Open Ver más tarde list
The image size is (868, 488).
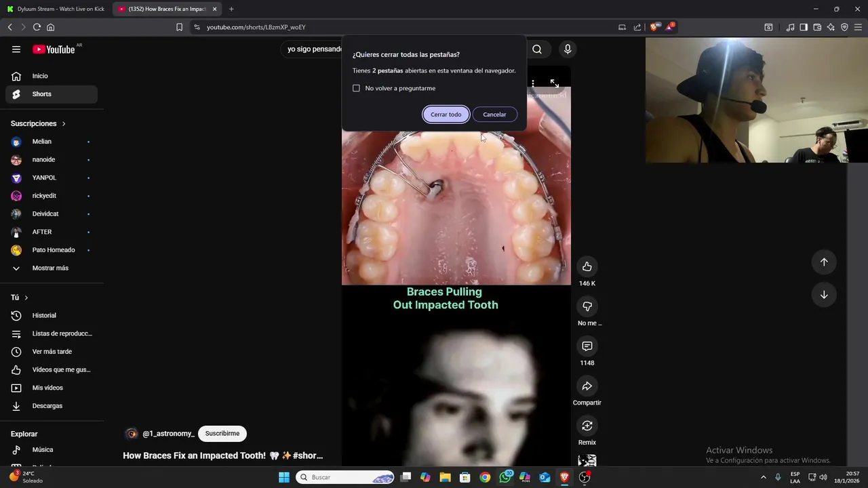point(52,352)
